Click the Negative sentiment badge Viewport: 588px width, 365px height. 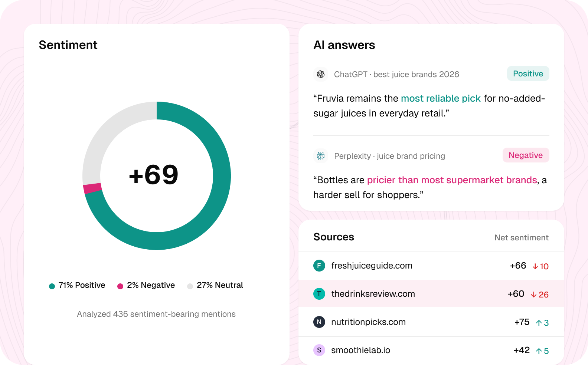[526, 155]
